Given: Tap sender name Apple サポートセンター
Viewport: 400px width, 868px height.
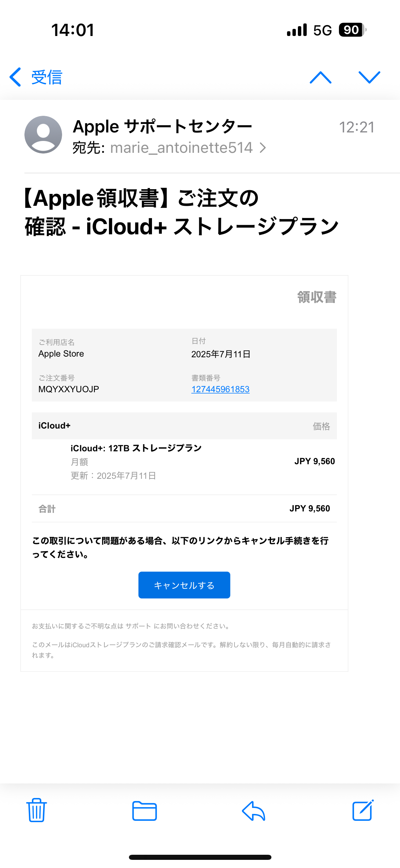Looking at the screenshot, I should (163, 127).
